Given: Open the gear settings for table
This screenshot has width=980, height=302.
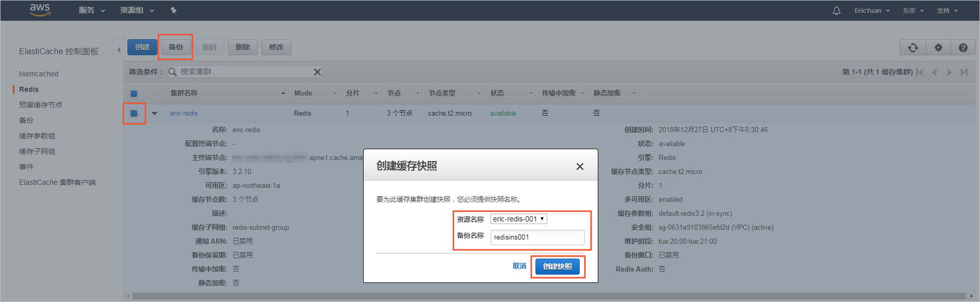Looking at the screenshot, I should point(938,47).
